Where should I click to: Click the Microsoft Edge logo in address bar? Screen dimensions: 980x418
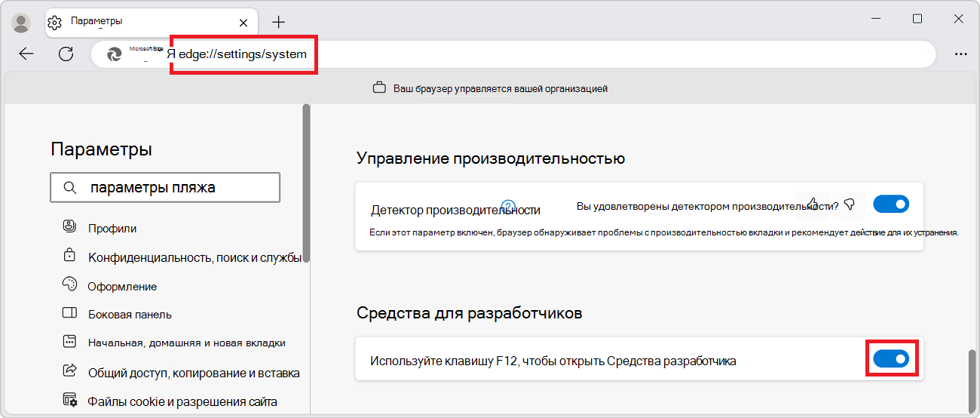114,54
